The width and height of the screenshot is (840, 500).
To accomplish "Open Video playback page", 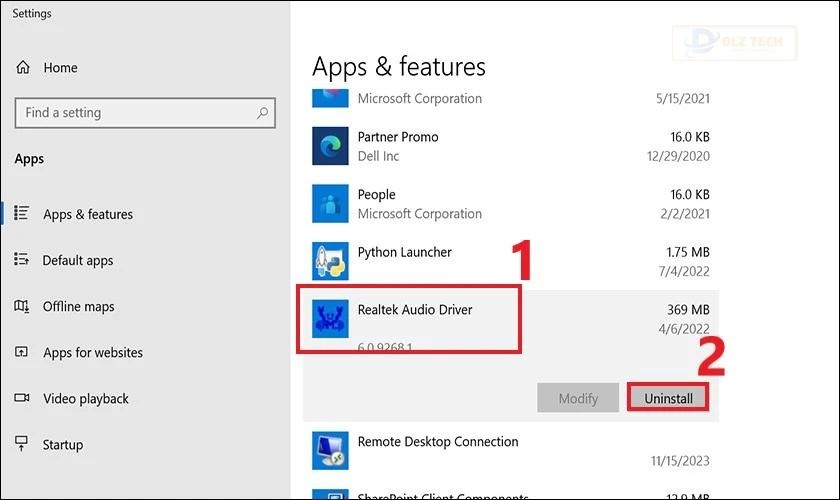I will tap(86, 399).
